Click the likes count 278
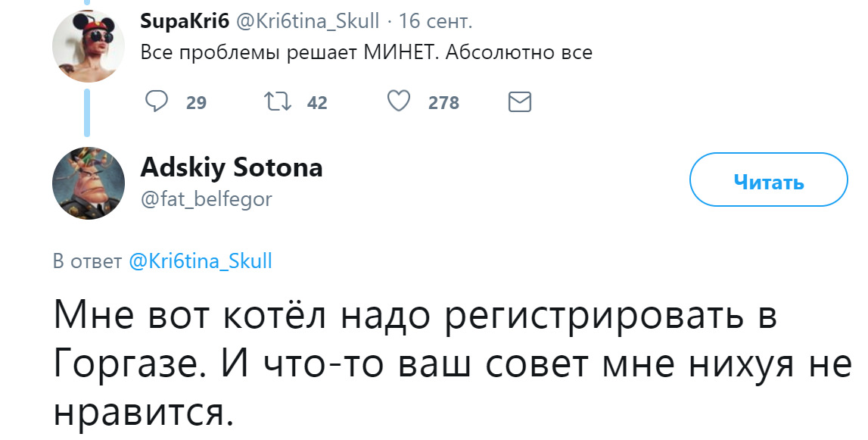868x440 pixels. tap(443, 102)
